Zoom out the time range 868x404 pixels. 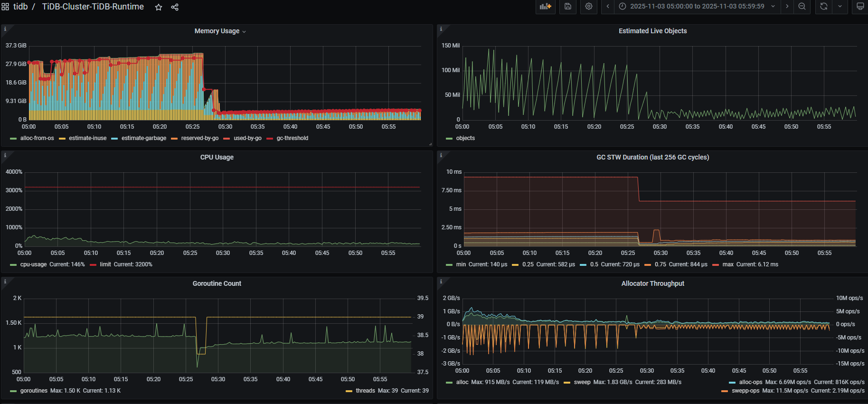pos(802,7)
